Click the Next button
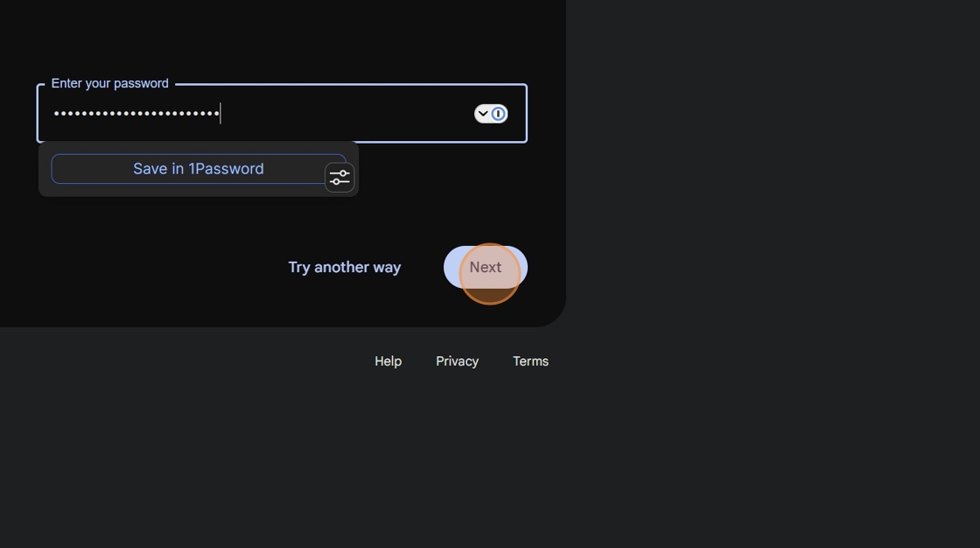This screenshot has width=980, height=548. (486, 267)
